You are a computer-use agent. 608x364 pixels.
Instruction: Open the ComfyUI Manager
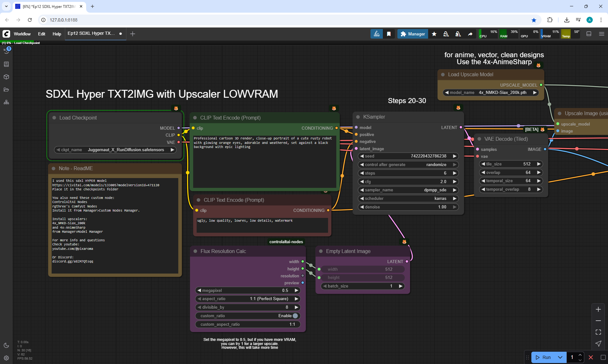(413, 34)
